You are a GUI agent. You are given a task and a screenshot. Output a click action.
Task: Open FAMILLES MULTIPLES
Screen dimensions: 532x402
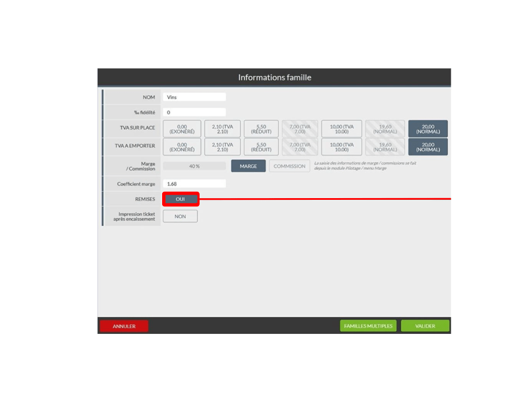point(368,326)
